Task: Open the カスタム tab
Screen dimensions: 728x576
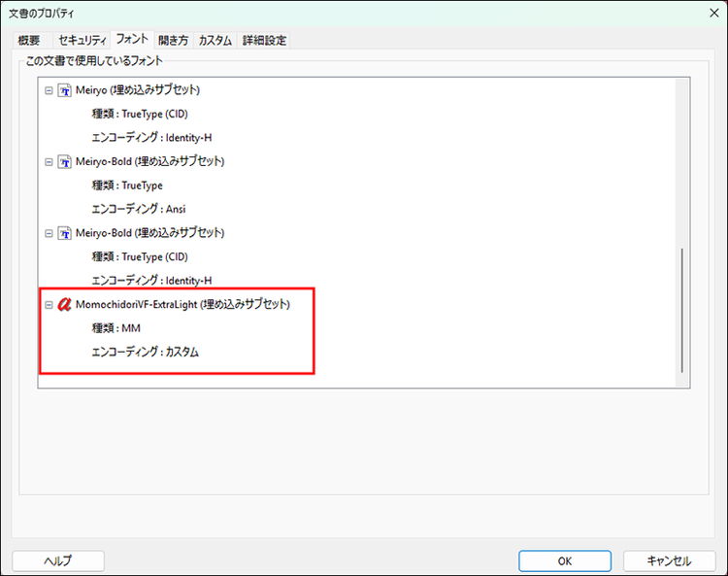Action: point(215,41)
